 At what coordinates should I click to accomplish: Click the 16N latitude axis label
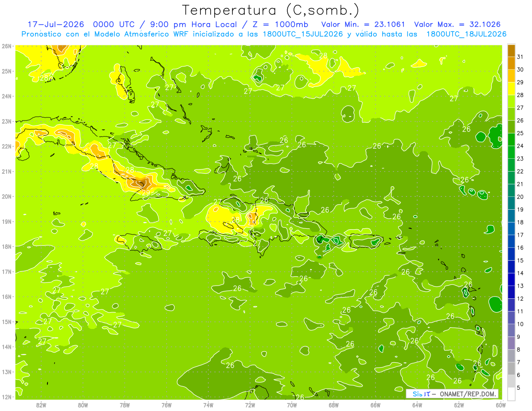tap(6, 297)
